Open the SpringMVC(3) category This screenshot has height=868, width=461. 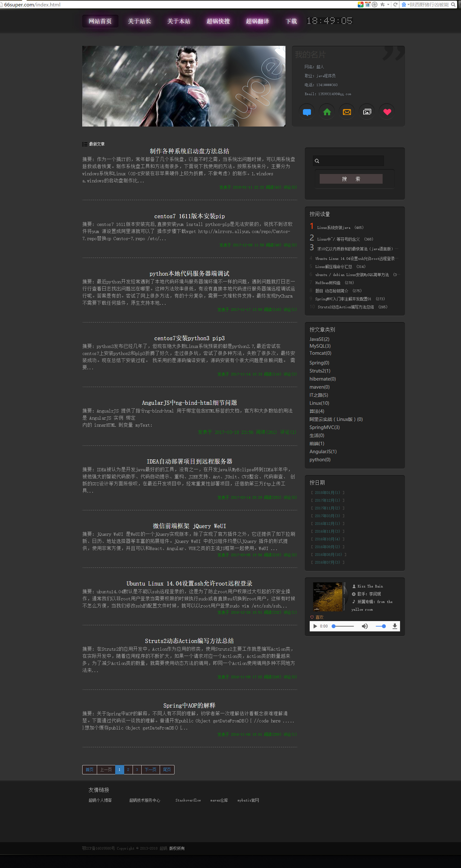pos(325,428)
